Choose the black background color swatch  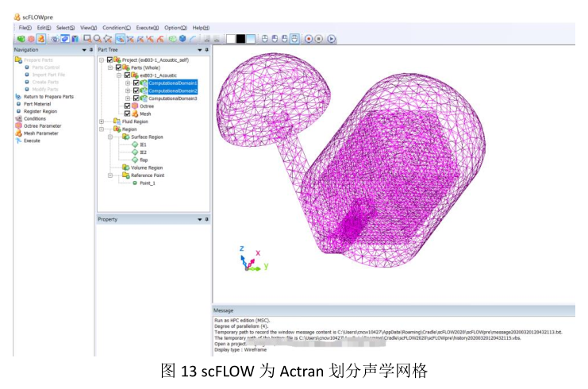(240, 39)
